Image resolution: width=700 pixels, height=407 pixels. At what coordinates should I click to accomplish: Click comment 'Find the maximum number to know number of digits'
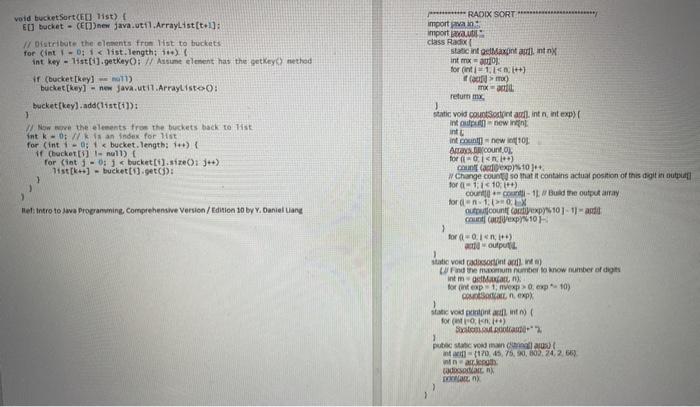pos(530,270)
